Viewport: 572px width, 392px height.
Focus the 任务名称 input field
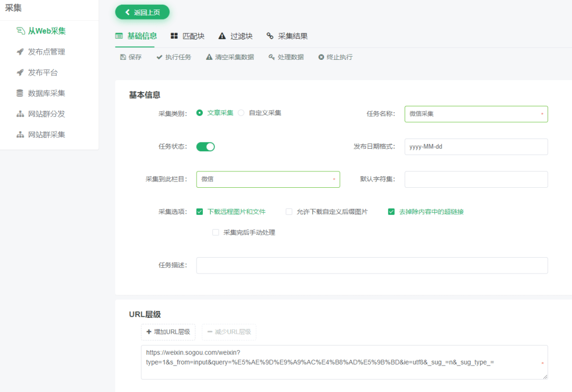476,114
